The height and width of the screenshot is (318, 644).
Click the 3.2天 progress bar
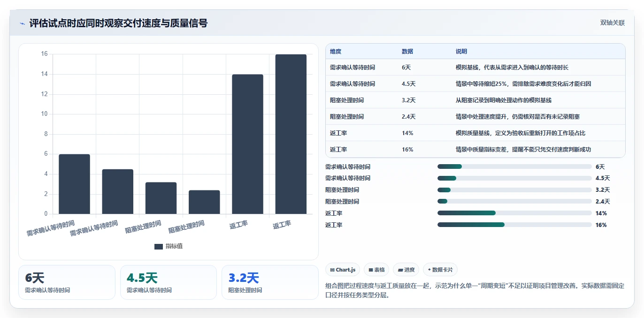(514, 190)
